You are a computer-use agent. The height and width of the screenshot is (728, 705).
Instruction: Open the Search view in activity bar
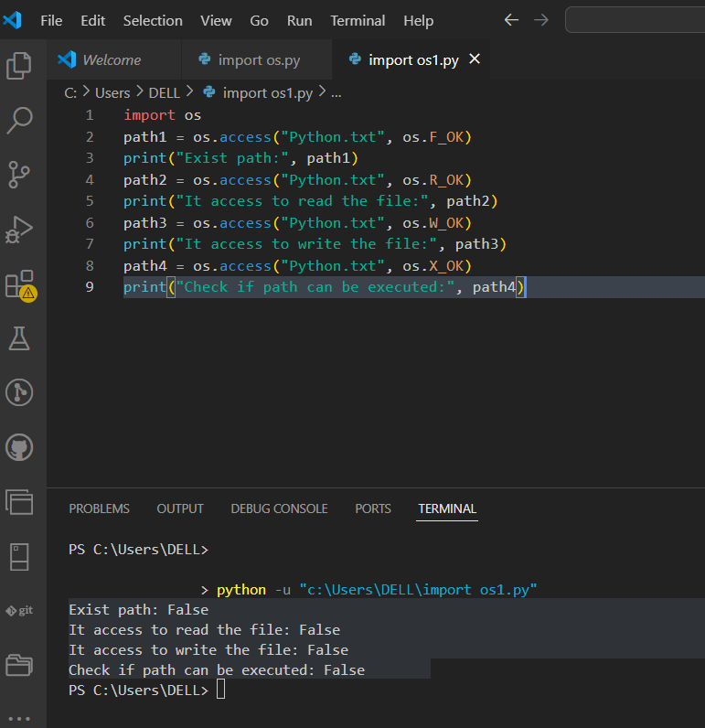coord(19,120)
